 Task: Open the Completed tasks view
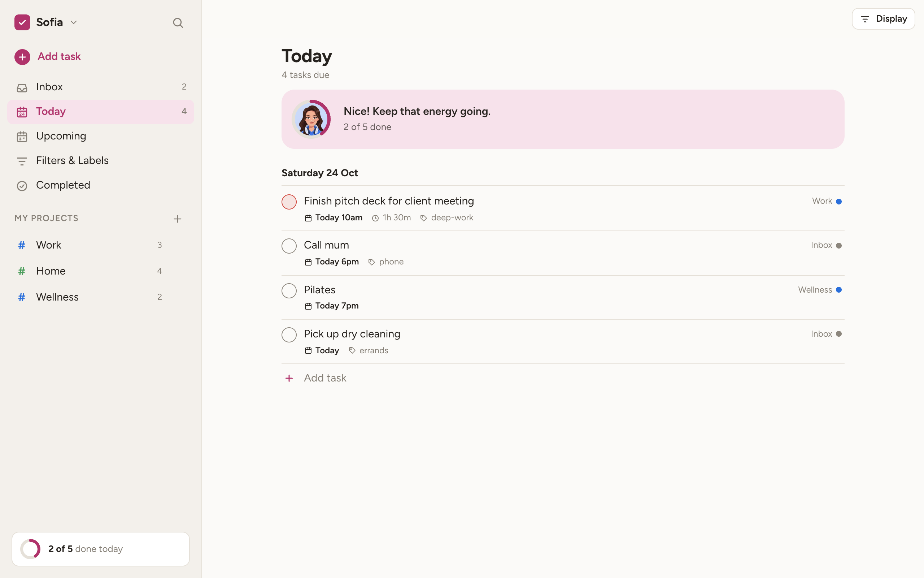click(101, 185)
